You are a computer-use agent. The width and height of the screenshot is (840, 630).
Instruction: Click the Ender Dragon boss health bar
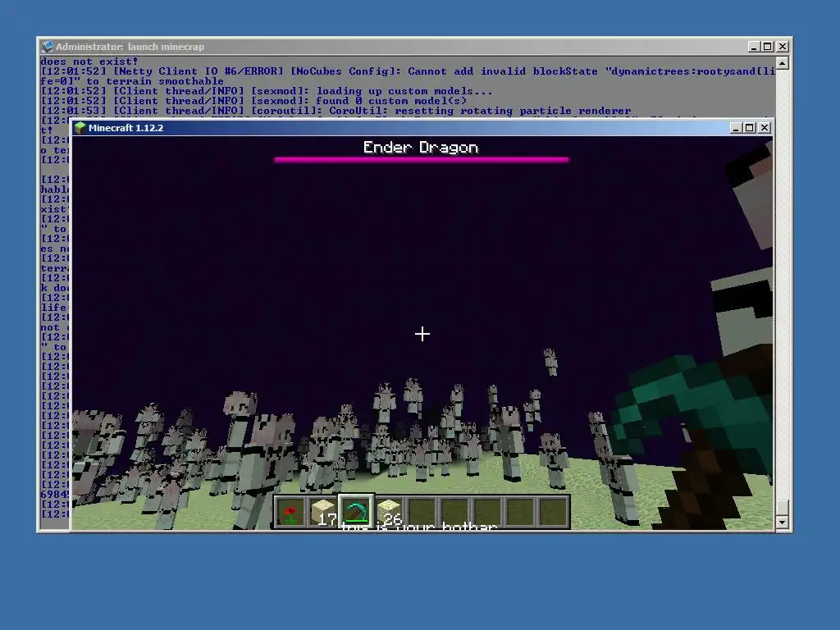pos(422,159)
